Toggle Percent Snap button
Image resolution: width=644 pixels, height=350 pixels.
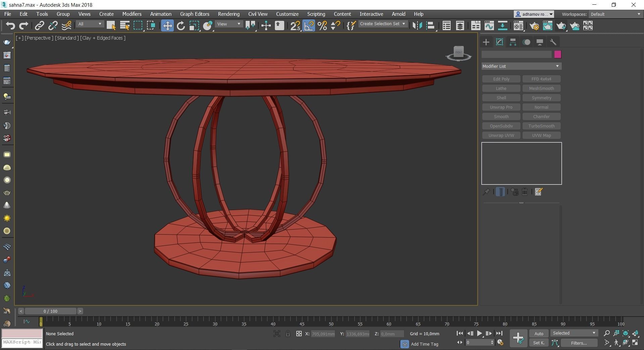click(322, 26)
